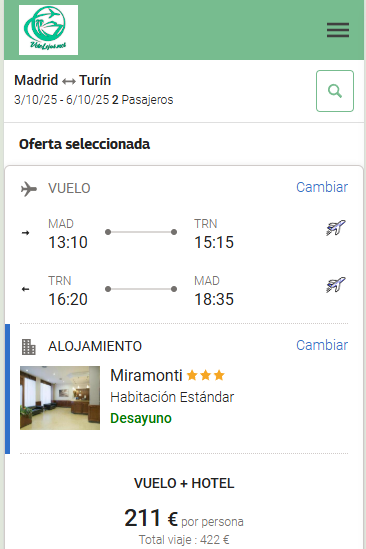This screenshot has height=549, width=366.
Task: Click the airplane icon next to VUELO
Action: pos(29,189)
